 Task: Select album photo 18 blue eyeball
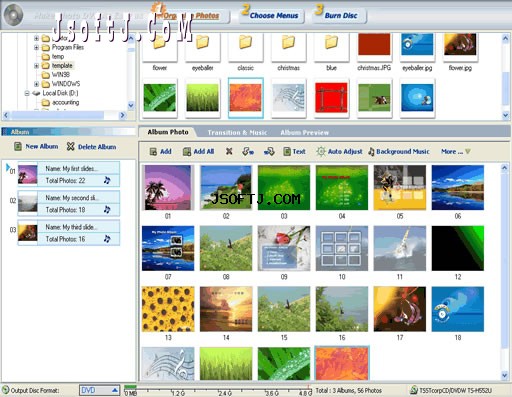click(458, 309)
